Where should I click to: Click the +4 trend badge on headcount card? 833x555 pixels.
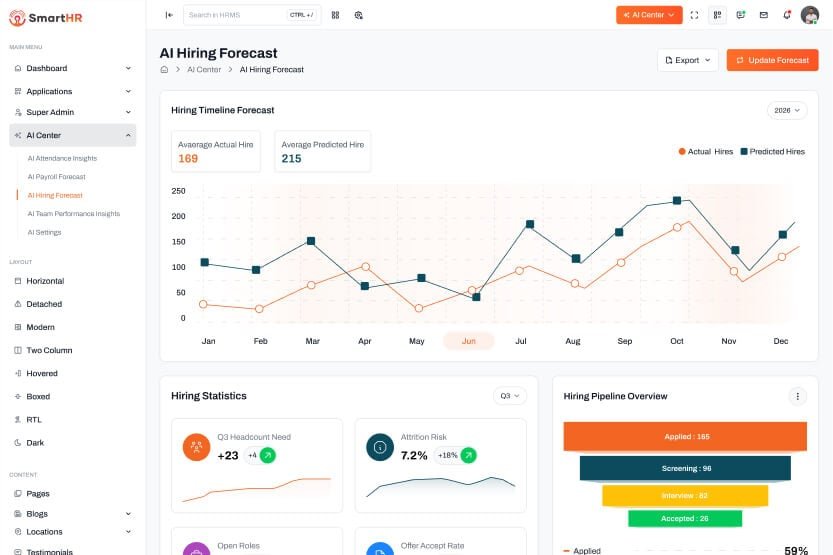coord(260,455)
